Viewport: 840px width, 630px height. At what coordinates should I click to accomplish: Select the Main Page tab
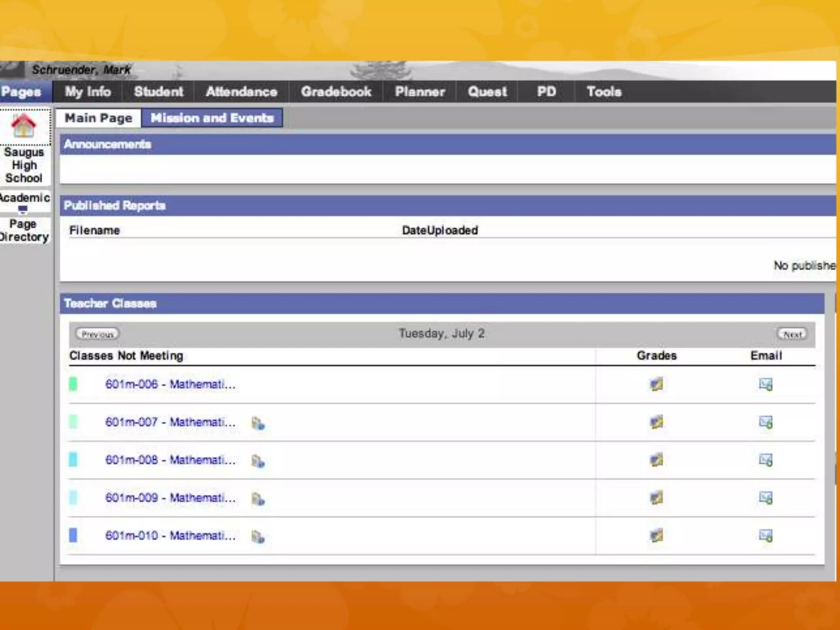[x=98, y=118]
